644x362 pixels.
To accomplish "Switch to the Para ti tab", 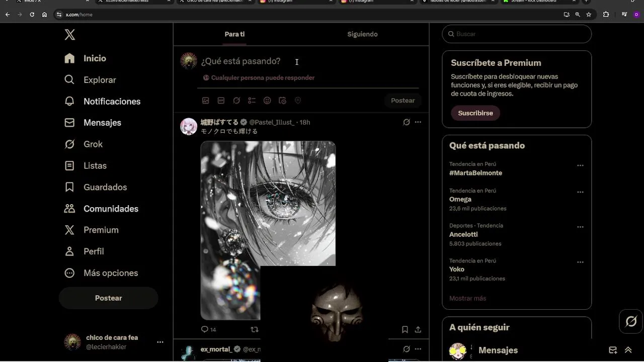I will 234,34.
